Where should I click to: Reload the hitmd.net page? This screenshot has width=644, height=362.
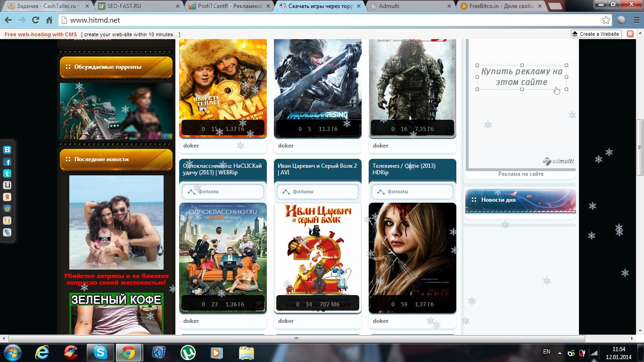point(35,20)
